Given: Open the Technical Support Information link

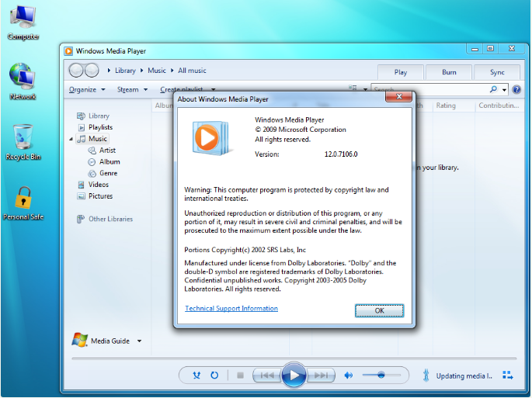Looking at the screenshot, I should click(x=231, y=309).
